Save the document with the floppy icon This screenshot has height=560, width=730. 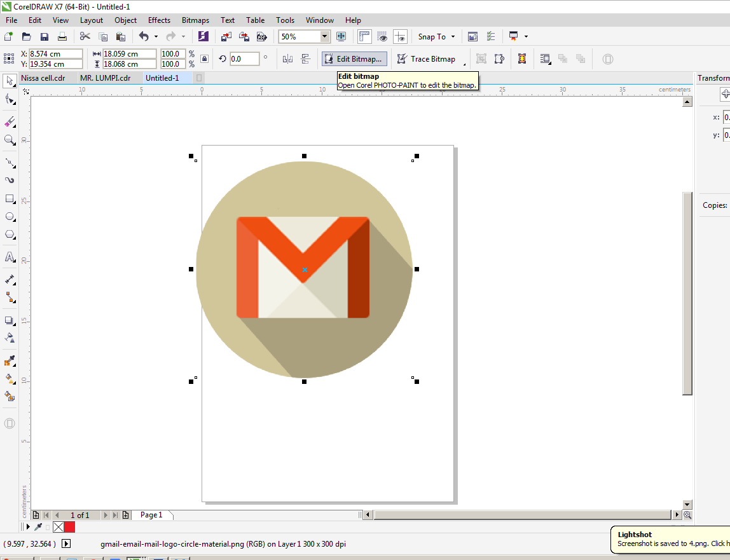(x=45, y=36)
